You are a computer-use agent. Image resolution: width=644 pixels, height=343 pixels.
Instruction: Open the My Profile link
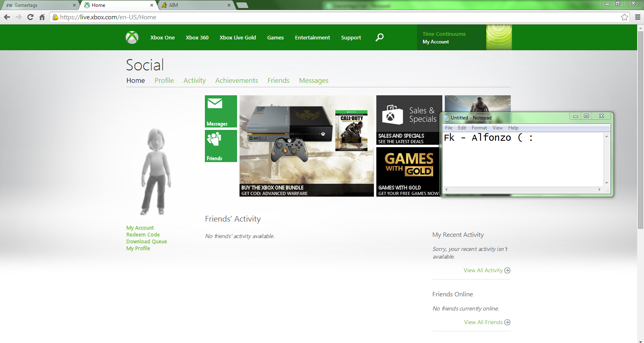point(138,248)
